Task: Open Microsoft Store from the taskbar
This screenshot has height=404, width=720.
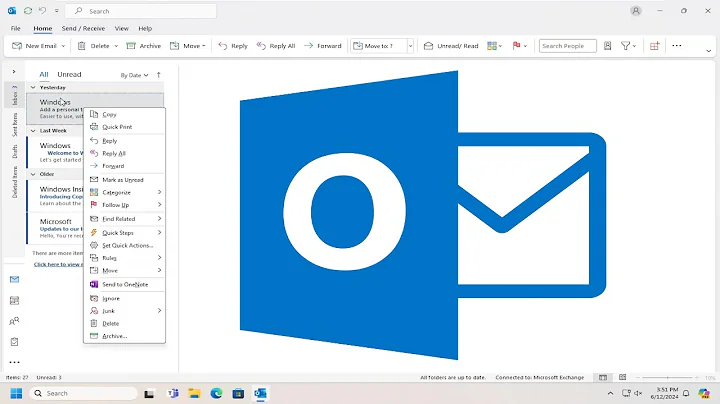Action: pyautogui.click(x=238, y=393)
